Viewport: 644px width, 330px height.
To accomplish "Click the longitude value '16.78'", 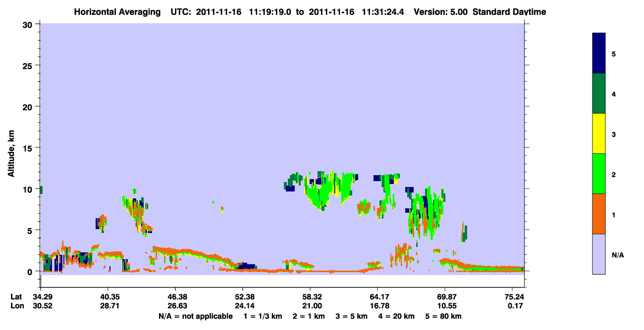I will click(x=377, y=306).
